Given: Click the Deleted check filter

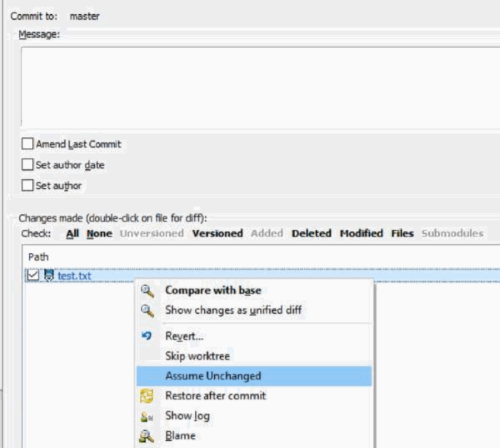Looking at the screenshot, I should (311, 233).
